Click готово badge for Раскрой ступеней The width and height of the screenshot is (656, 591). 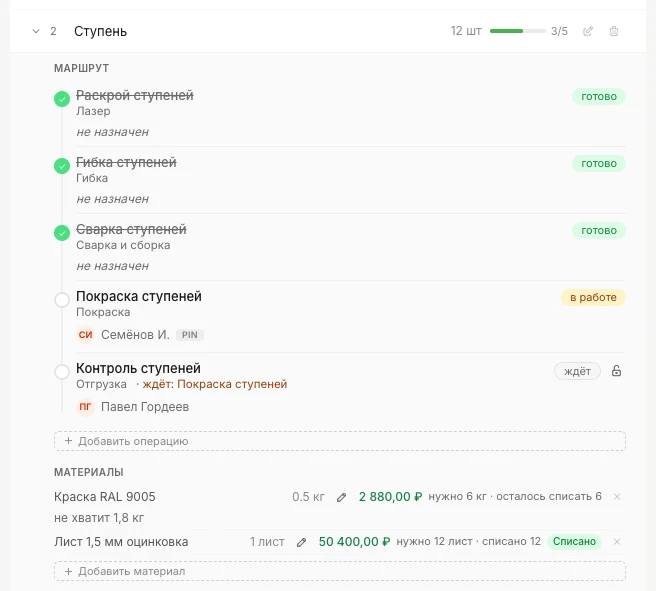[599, 97]
